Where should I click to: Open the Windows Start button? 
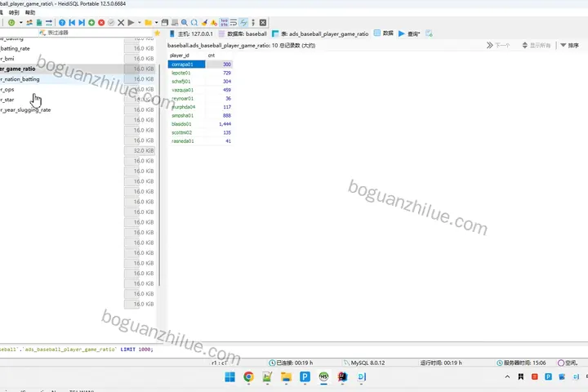(229, 376)
